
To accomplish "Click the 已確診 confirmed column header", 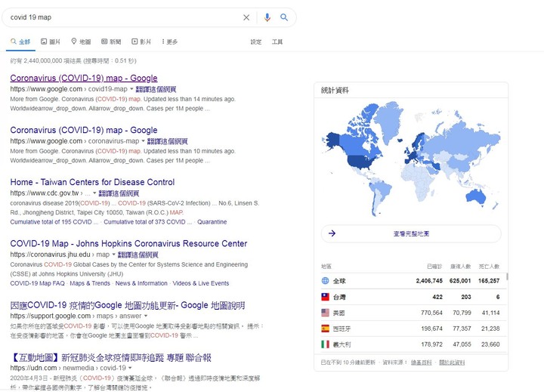I will 434,267.
